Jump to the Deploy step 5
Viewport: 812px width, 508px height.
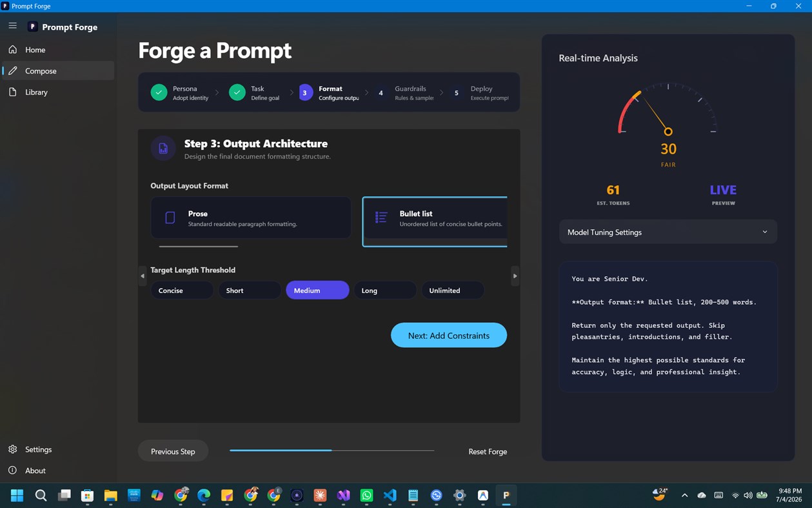(479, 92)
